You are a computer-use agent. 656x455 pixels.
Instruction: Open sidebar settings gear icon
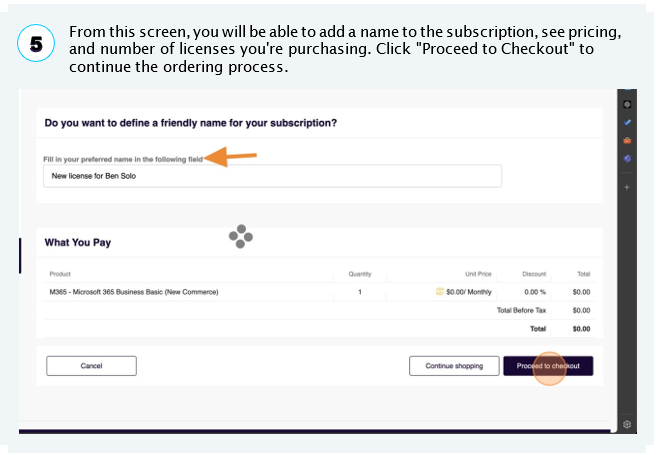[627, 424]
